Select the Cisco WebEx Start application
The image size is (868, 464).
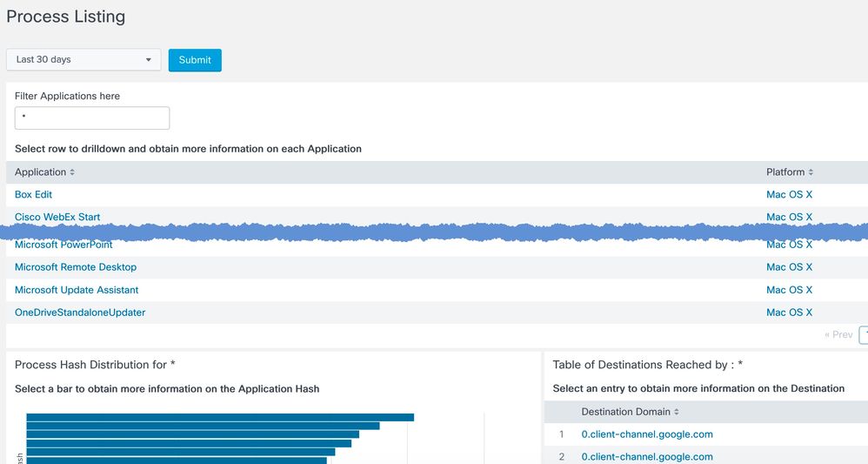pos(57,218)
